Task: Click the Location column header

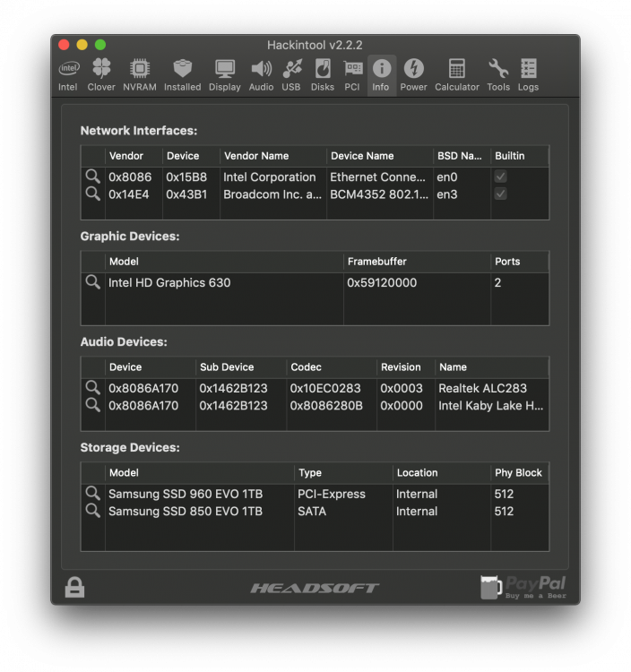Action: [442, 473]
